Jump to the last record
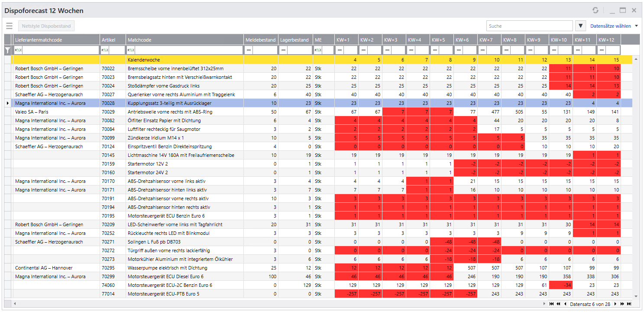This screenshot has height=312, width=644. click(x=629, y=304)
